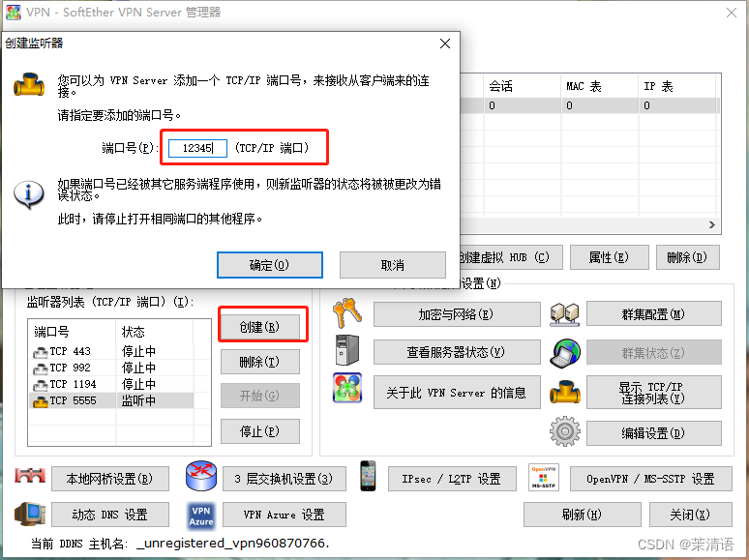Click the 停止(P) listener button

click(260, 431)
